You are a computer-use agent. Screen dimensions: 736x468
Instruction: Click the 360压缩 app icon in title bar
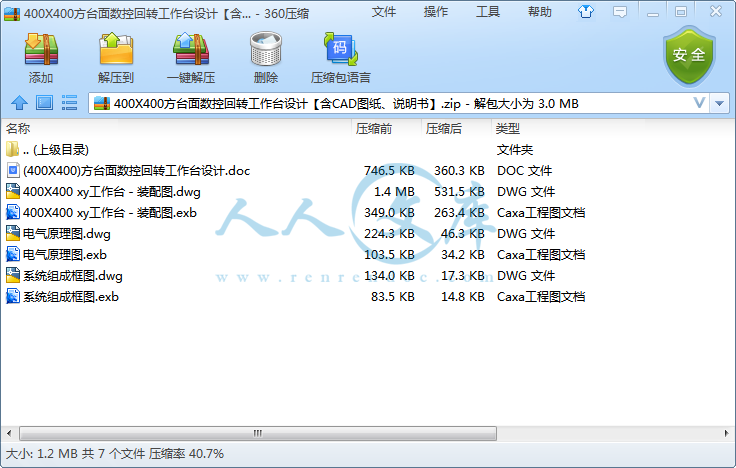tap(12, 14)
